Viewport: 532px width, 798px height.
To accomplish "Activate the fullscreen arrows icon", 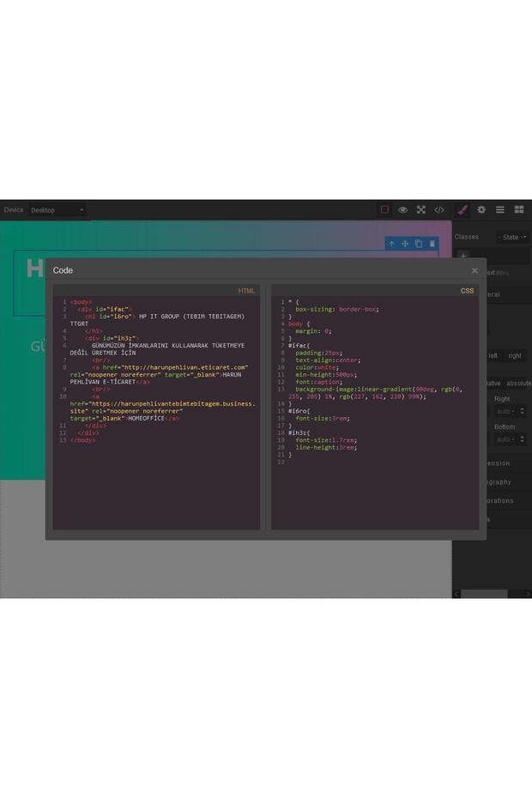I will click(421, 209).
